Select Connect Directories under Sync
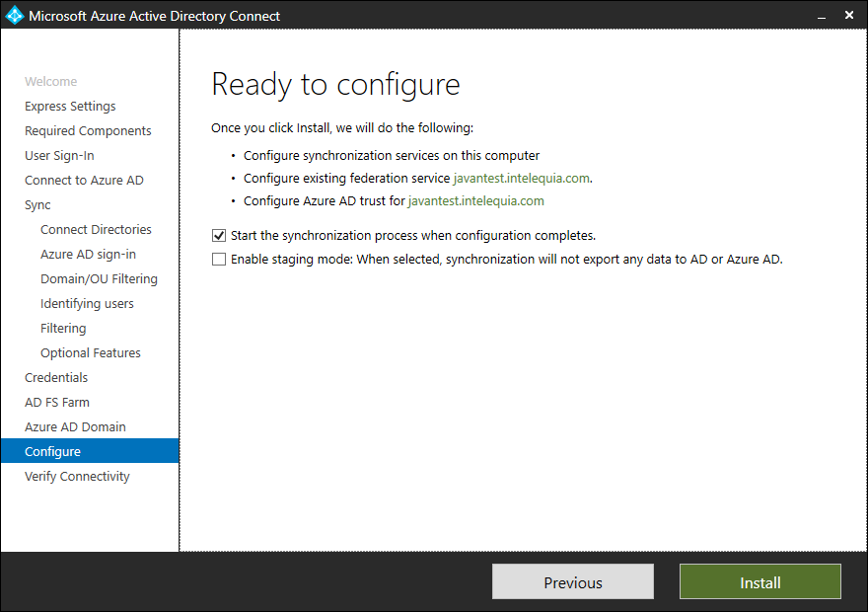This screenshot has width=868, height=612. pyautogui.click(x=96, y=229)
